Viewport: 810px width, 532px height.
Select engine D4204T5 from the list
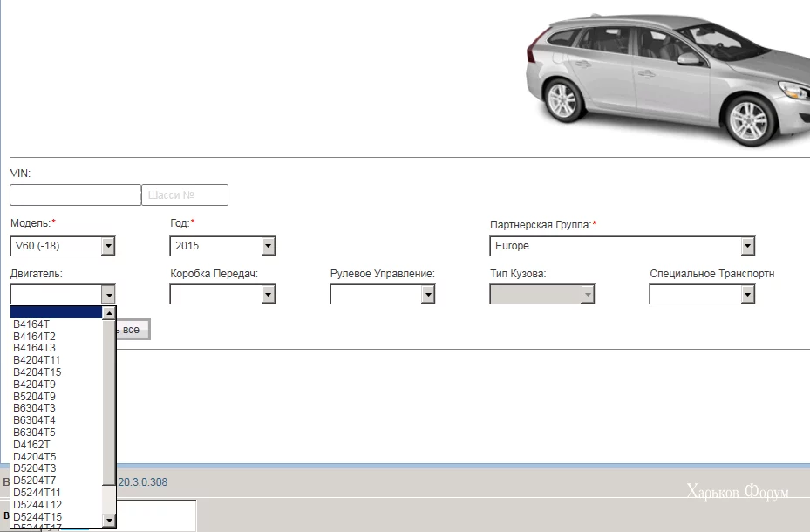(57, 457)
